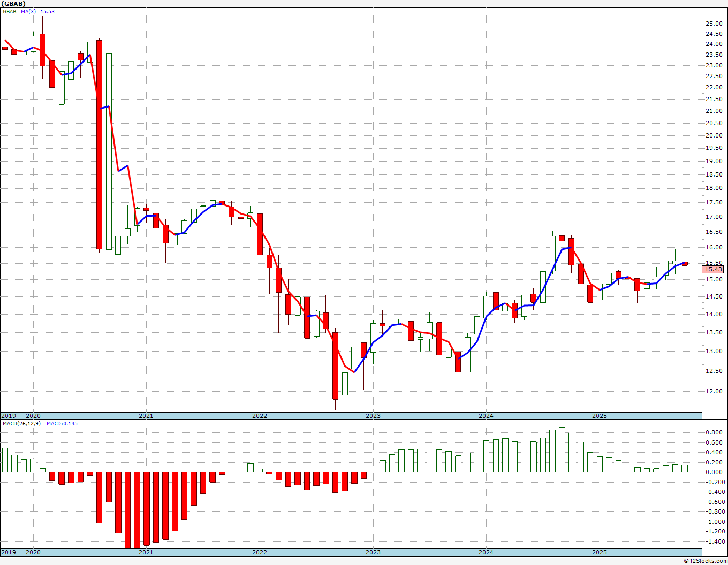
Task: Click 2021 on the MACD panel time axis
Action: point(146,552)
